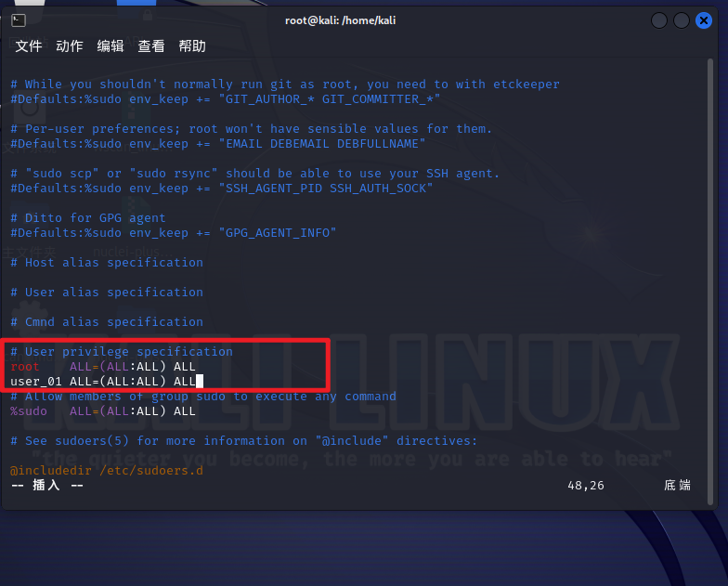Close the terminal with the blue X button
This screenshot has height=586, width=728.
(704, 20)
